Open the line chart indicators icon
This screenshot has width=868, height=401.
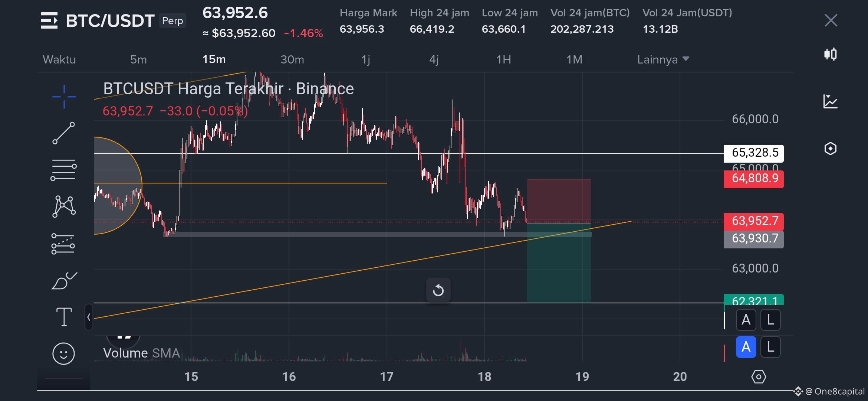[x=831, y=101]
